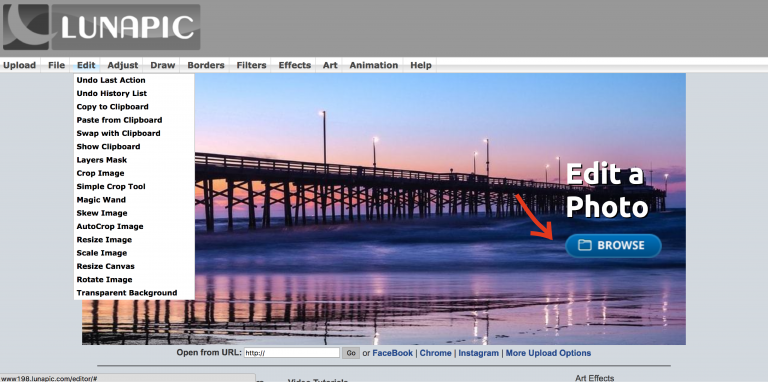
Task: Open the FaceBook upload link
Action: [393, 353]
